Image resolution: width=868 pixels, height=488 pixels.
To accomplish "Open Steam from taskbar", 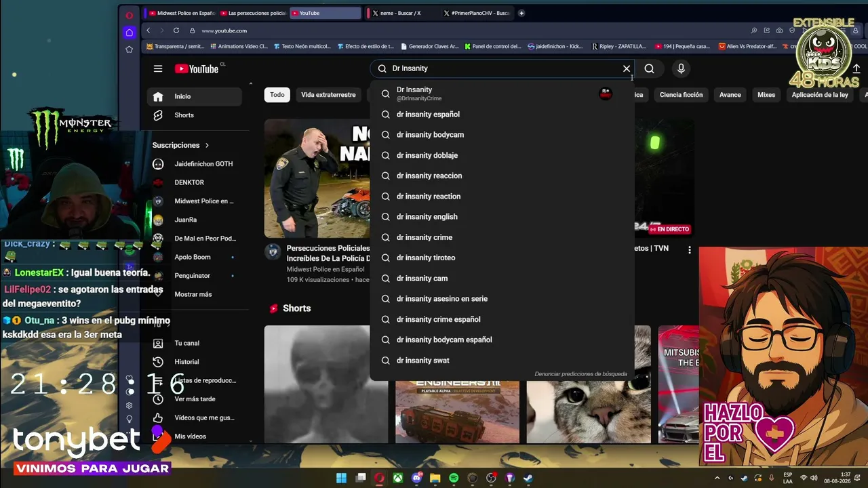I will pos(528,478).
